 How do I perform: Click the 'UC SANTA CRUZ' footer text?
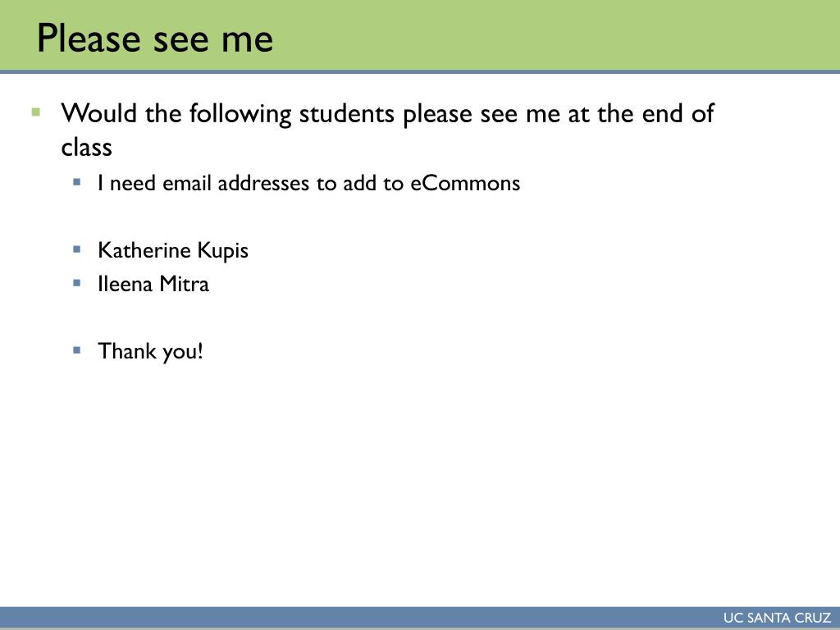pyautogui.click(x=777, y=618)
